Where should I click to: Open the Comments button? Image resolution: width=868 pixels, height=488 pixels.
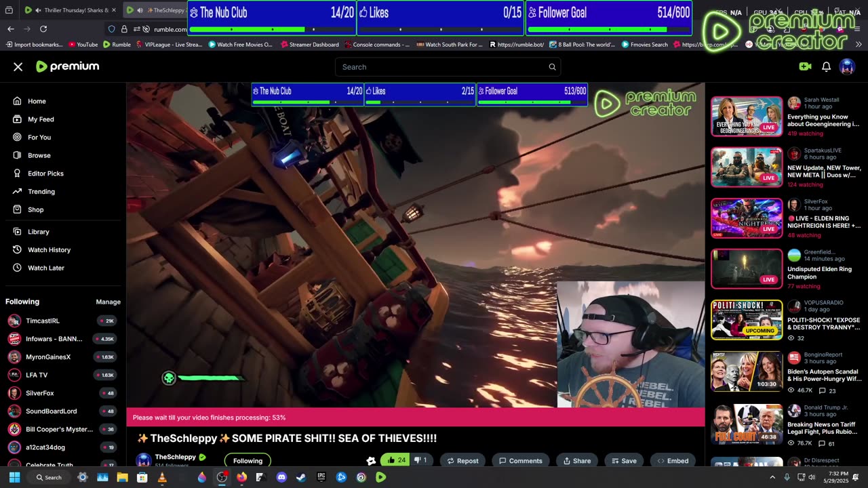(x=521, y=461)
